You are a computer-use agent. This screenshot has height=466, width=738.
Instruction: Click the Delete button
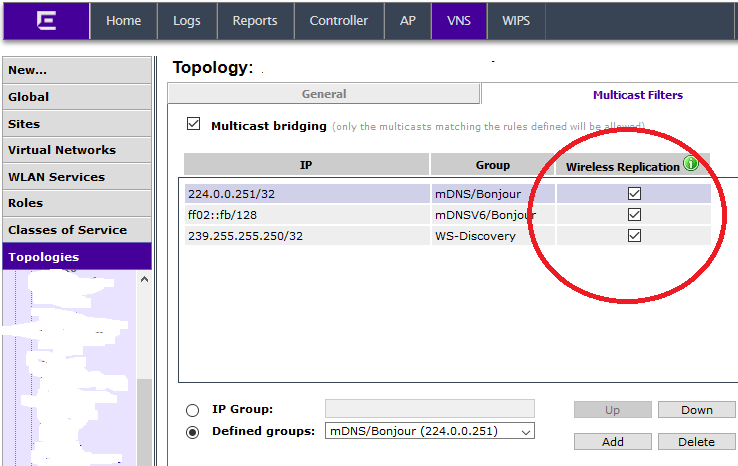[696, 441]
